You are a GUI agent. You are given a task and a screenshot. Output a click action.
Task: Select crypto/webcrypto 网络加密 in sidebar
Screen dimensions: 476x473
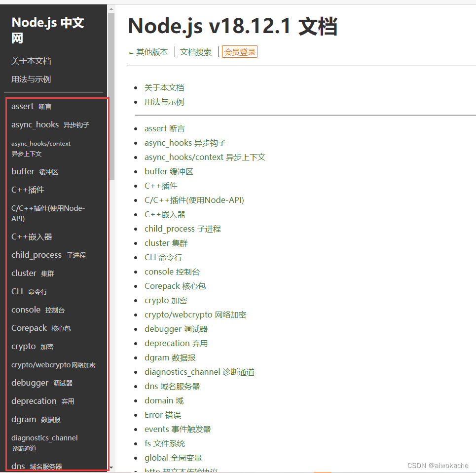(53, 365)
